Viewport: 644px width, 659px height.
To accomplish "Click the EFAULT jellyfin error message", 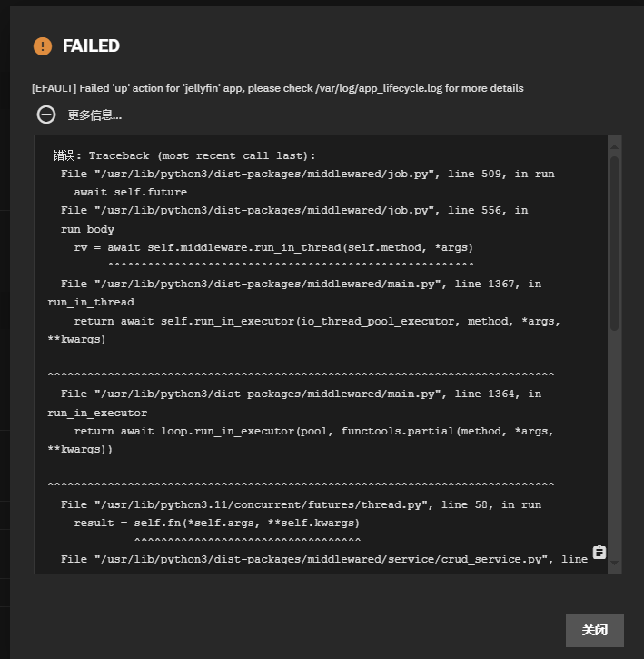I will [x=278, y=88].
